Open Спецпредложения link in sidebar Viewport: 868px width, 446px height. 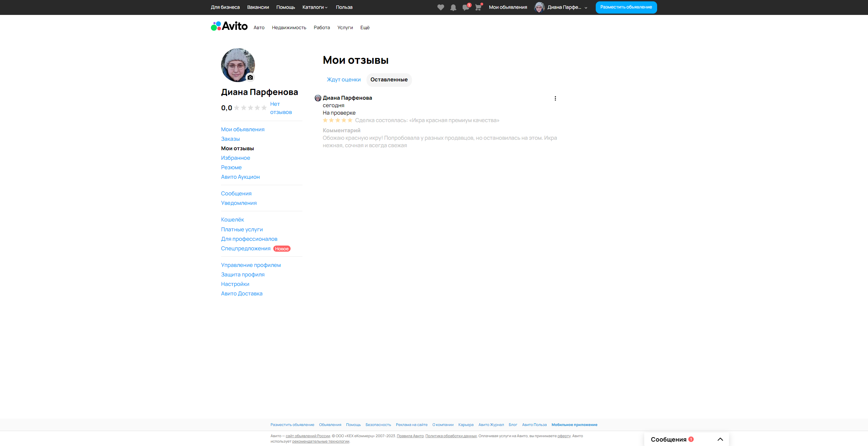coord(245,249)
